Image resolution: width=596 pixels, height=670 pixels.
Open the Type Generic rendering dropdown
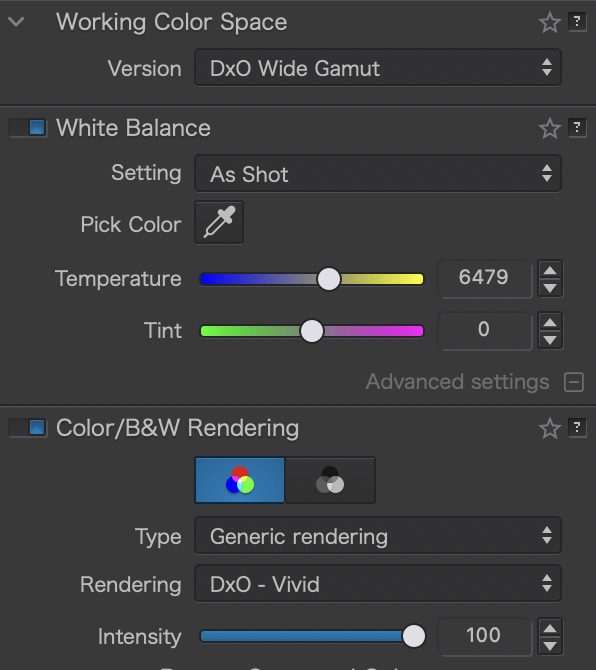pyautogui.click(x=378, y=536)
